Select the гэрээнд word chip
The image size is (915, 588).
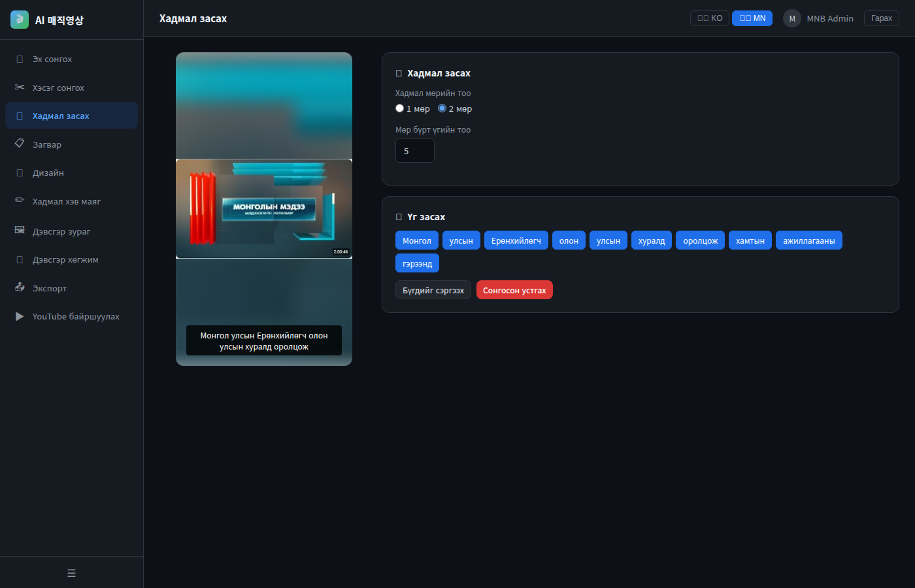(x=417, y=263)
